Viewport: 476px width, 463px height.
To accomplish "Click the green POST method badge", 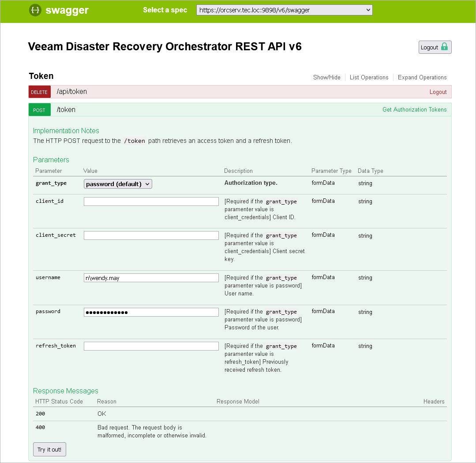I will (39, 110).
